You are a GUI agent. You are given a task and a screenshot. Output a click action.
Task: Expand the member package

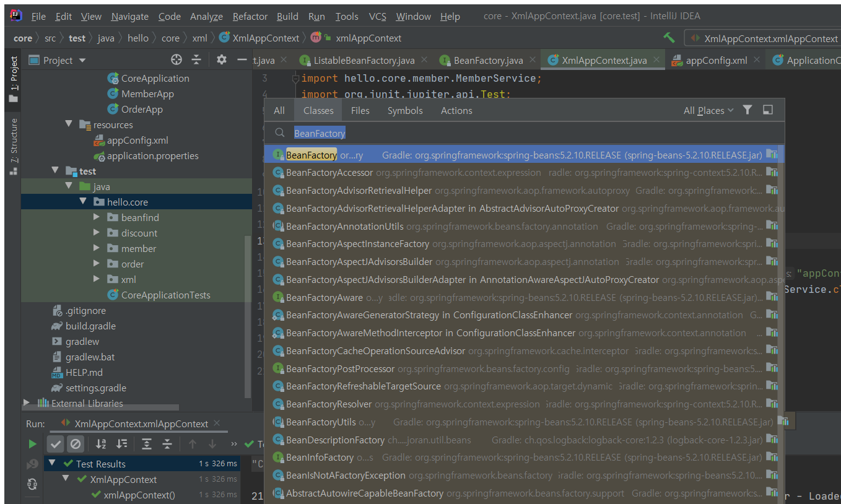96,248
